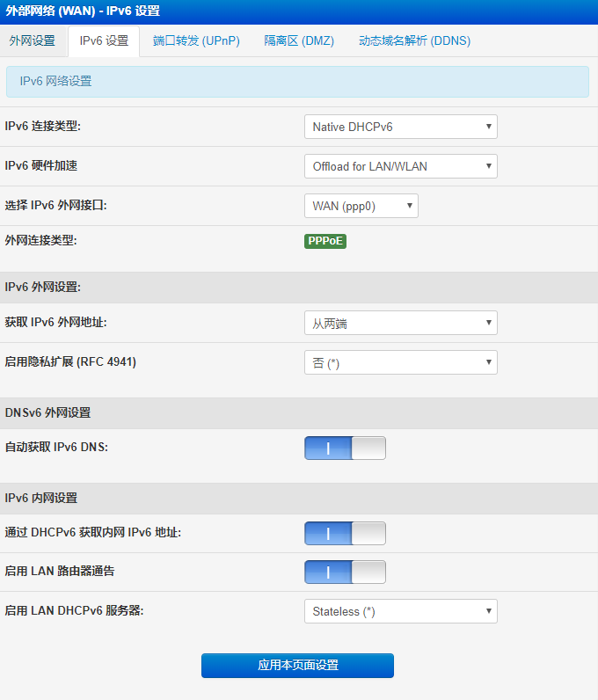Screen dimensions: 598x700
Task: Expand the WAN (ppp0) interface dropdown
Action: pos(361,206)
